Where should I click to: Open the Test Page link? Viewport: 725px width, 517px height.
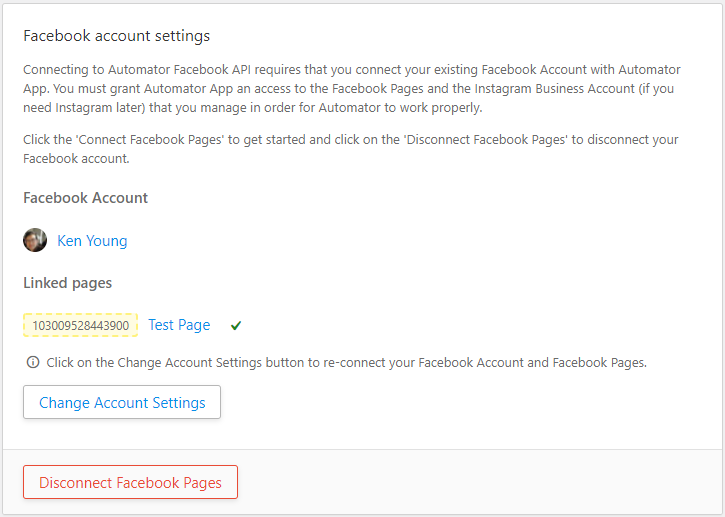(179, 325)
